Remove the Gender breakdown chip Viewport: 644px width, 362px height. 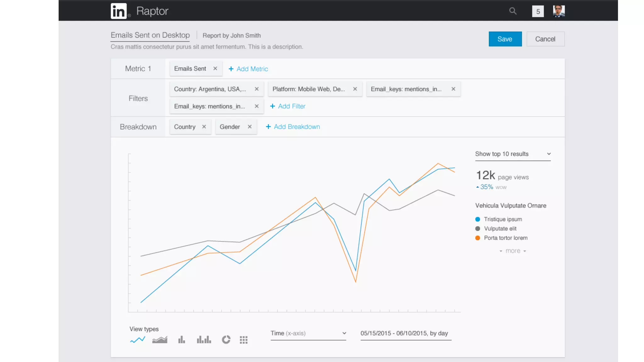tap(250, 127)
